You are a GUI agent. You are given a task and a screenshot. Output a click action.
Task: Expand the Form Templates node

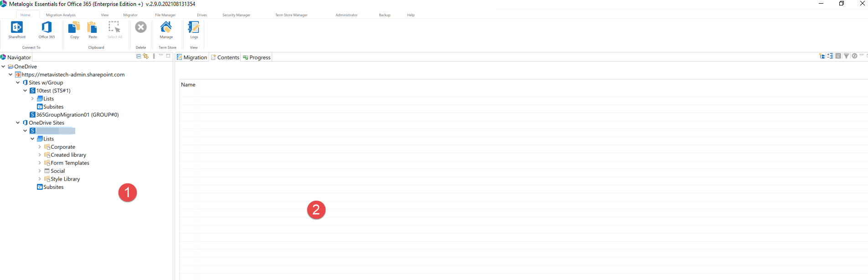40,163
